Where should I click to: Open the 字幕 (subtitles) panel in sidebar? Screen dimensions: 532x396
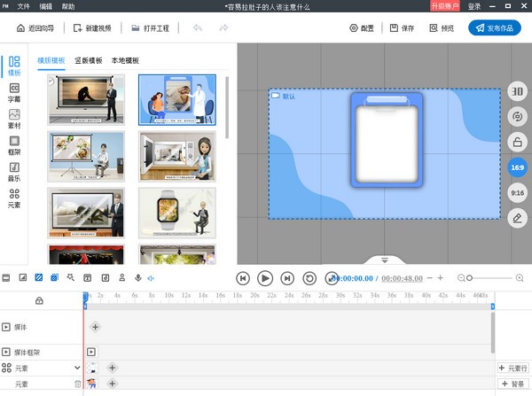pos(14,92)
